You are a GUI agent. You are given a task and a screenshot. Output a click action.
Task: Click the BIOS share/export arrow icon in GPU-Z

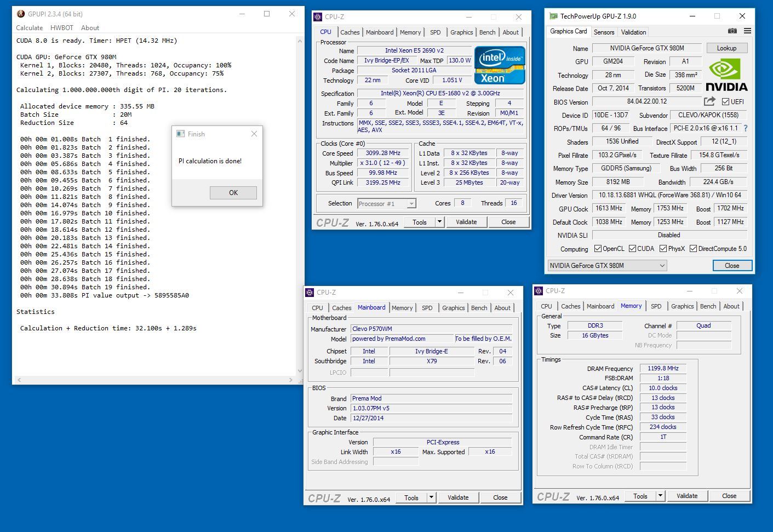(709, 101)
